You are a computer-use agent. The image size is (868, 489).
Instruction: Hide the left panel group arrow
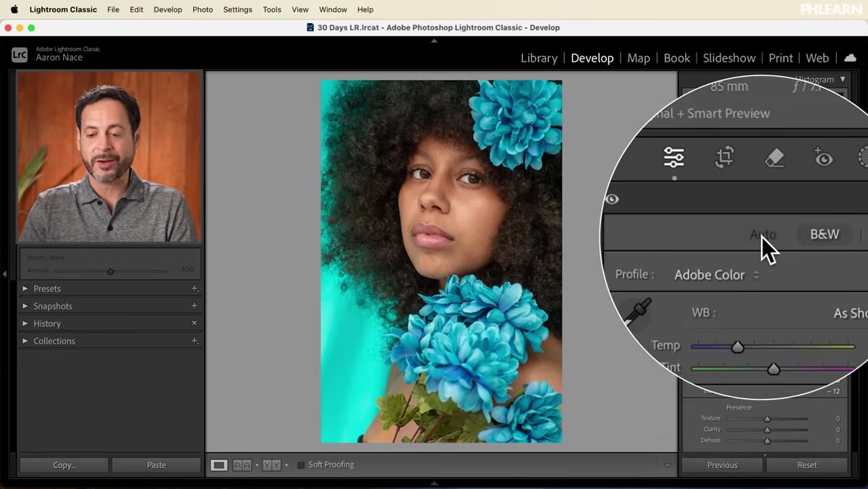pos(4,274)
